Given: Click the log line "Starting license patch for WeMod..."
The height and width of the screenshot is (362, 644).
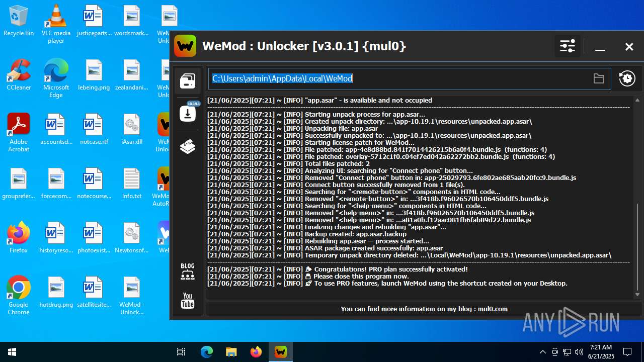Looking at the screenshot, I should tap(311, 142).
